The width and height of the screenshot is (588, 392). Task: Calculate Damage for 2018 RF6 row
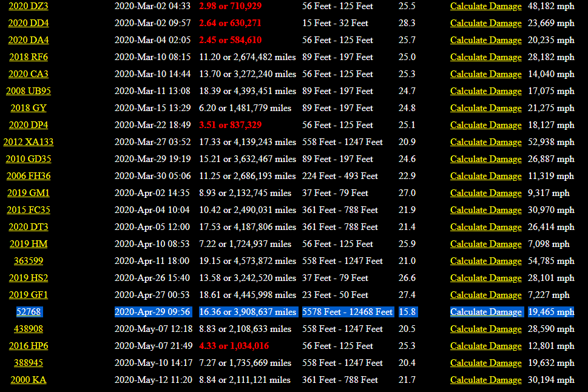(x=485, y=57)
